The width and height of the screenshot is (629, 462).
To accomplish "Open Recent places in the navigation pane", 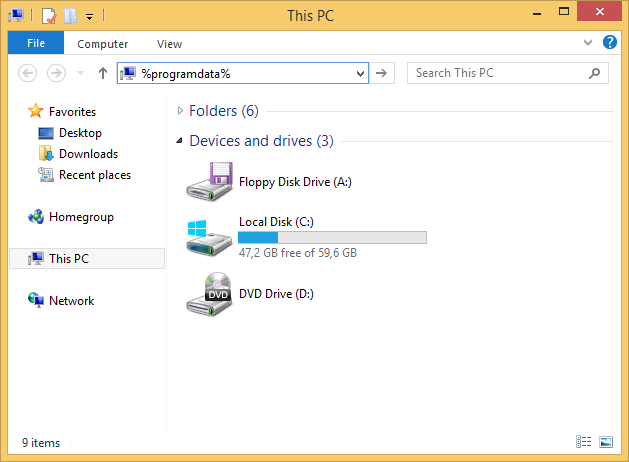I will click(x=95, y=175).
